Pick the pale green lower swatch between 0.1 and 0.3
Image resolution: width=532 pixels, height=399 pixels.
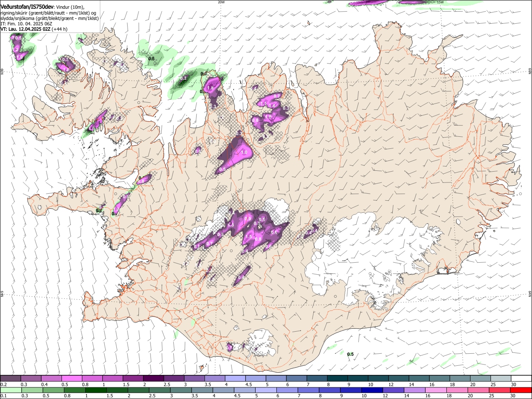pos(11,390)
